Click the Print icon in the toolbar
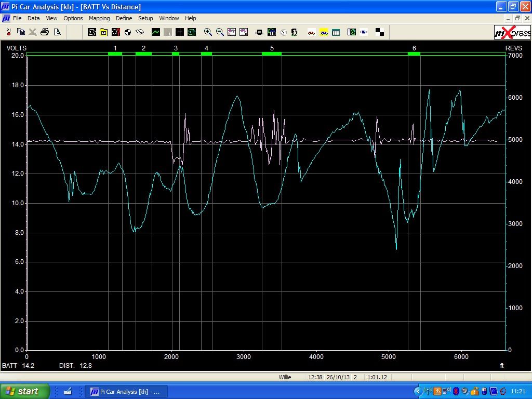This screenshot has width=532, height=399. pyautogui.click(x=45, y=32)
